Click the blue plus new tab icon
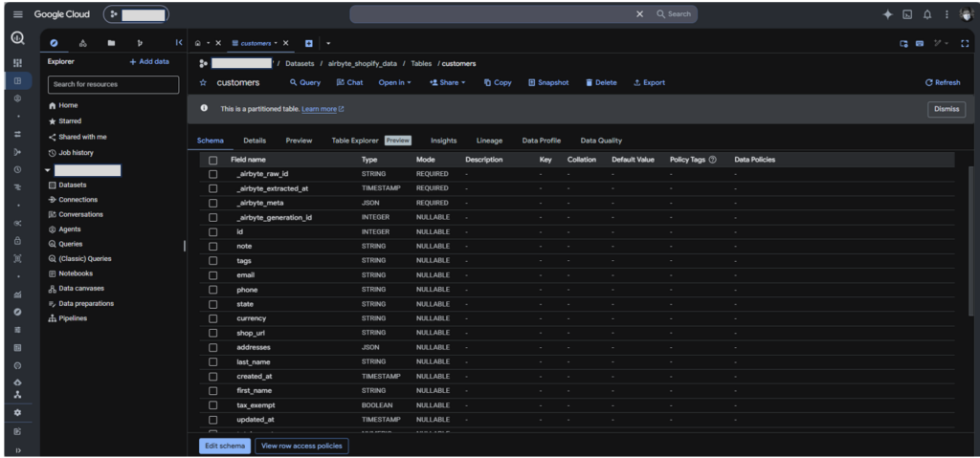The image size is (980, 458). pyautogui.click(x=309, y=43)
